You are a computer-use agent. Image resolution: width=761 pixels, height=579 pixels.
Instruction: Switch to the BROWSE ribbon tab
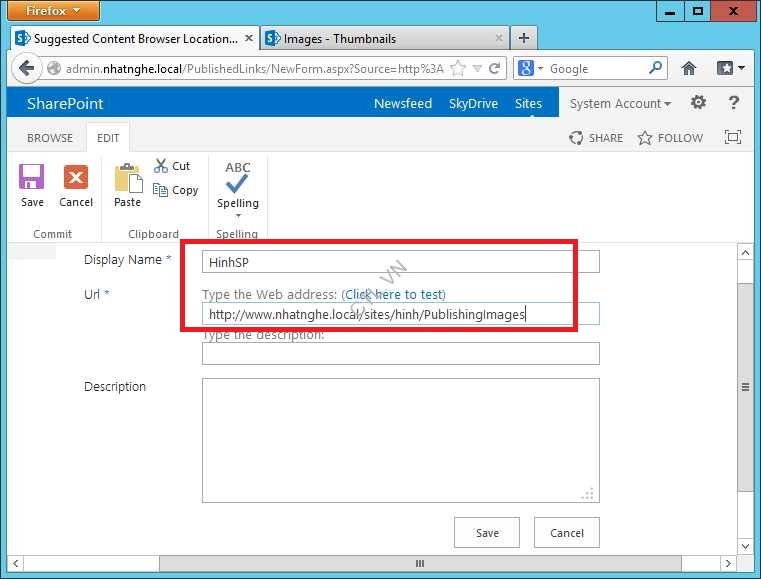click(49, 138)
